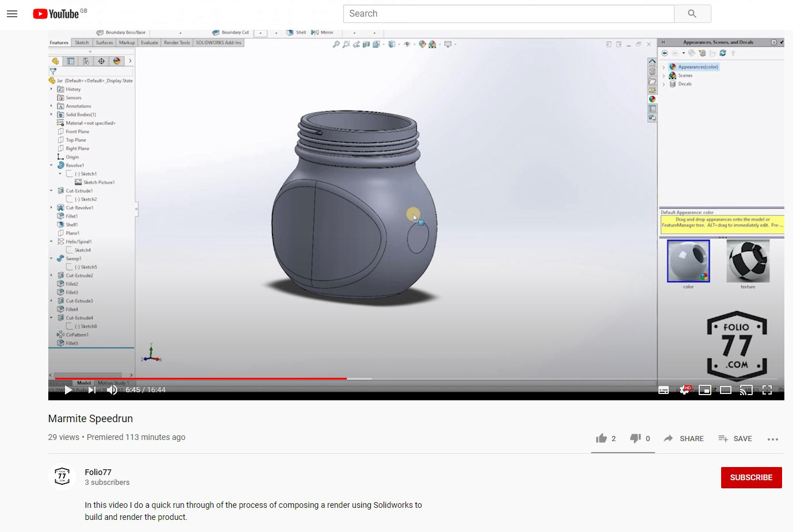Viewport: 793px width, 532px height.
Task: Open the Design Library tab icon
Action: (x=652, y=71)
